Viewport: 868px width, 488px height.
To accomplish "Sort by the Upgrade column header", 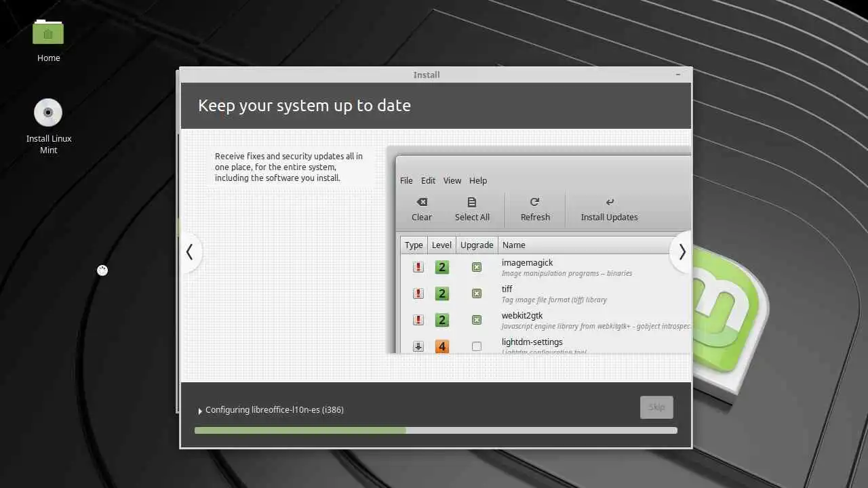I will [477, 245].
